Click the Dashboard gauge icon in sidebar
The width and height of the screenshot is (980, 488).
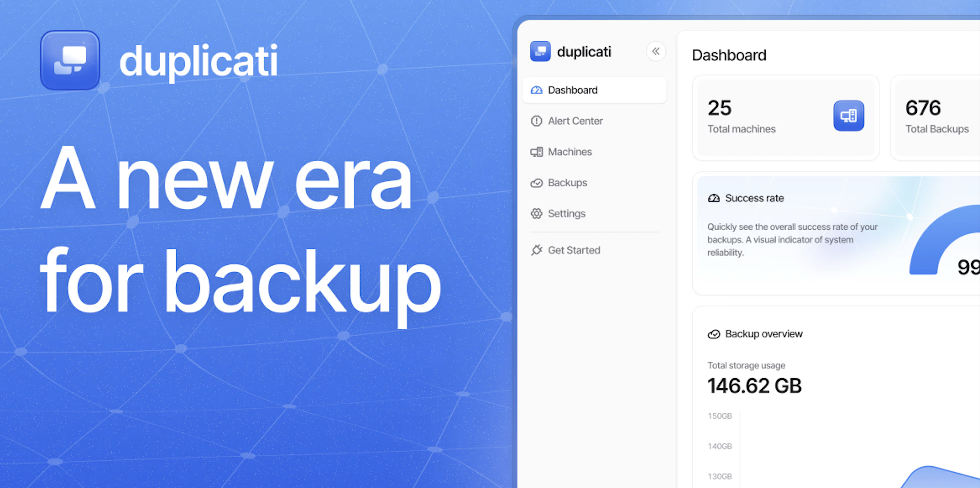click(537, 90)
